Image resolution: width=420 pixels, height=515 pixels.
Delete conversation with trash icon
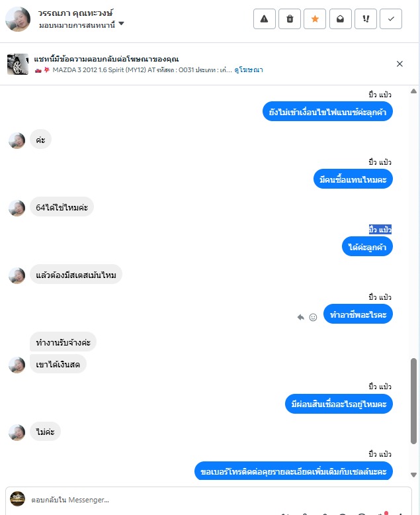tap(290, 19)
